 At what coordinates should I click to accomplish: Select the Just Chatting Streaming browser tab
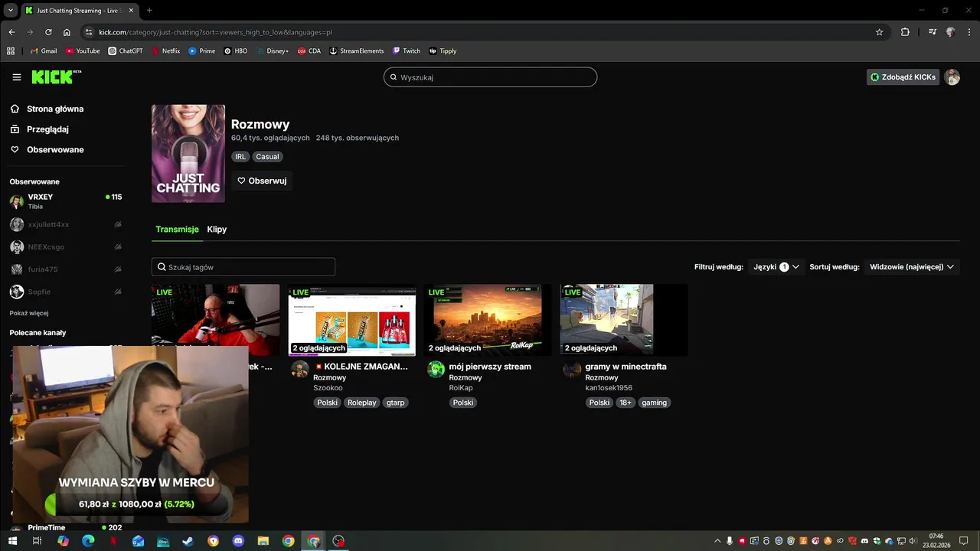pyautogui.click(x=80, y=11)
